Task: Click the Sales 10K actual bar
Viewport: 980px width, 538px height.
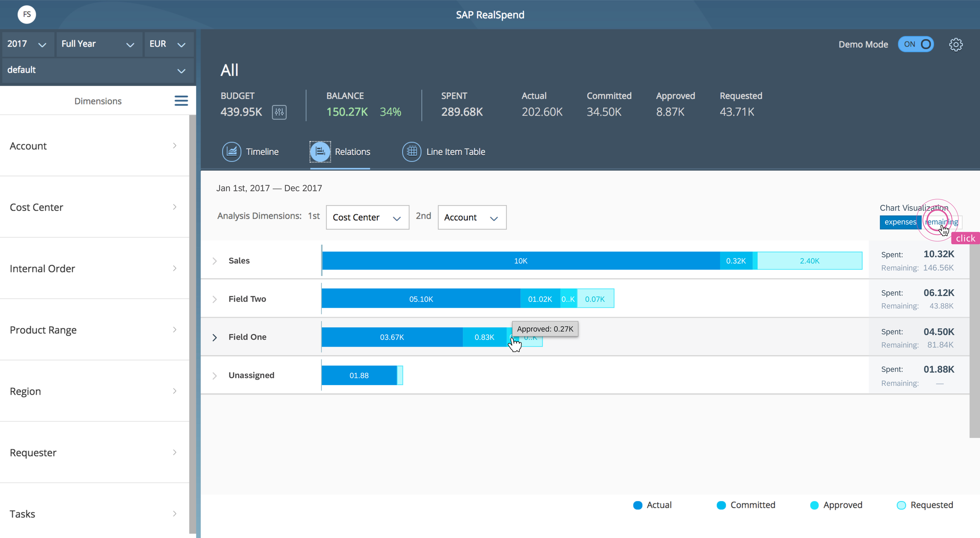Action: point(521,261)
